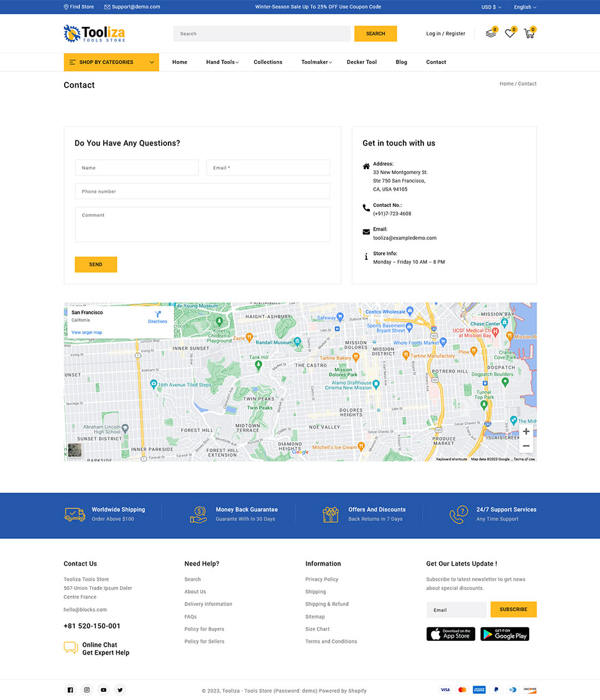This screenshot has width=600, height=700.
Task: Go to the Blog menu item
Action: (401, 62)
